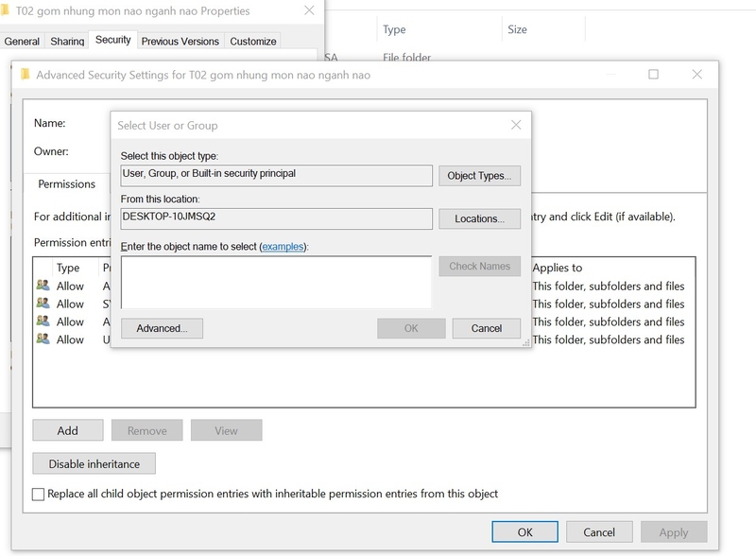Select the Customize tab

(x=252, y=42)
